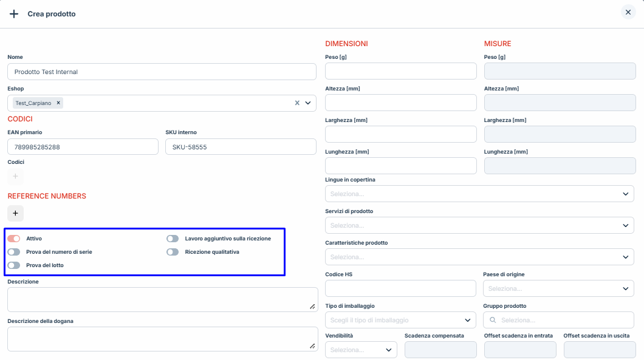Viewport: 644px width, 360px height.
Task: Enable Prova del numero di serie
Action: pyautogui.click(x=14, y=252)
